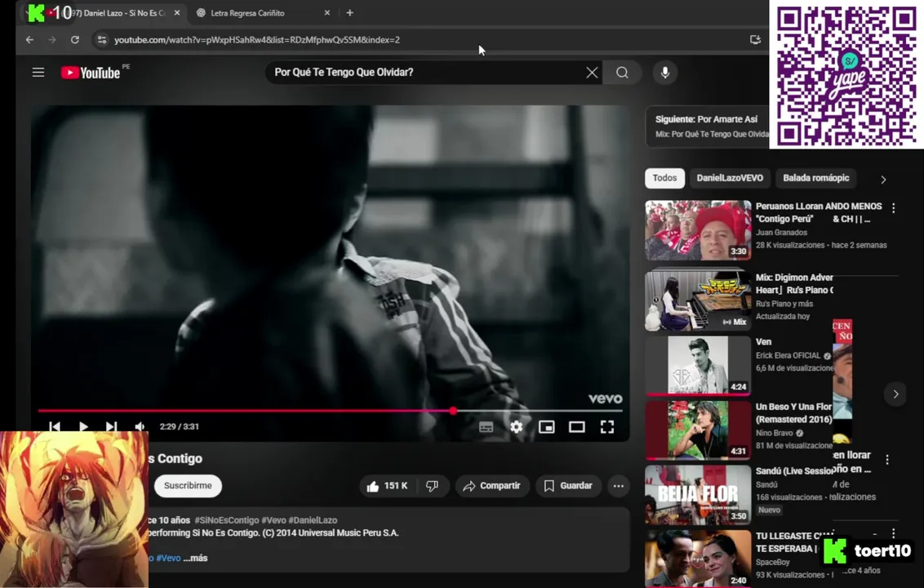Open the YouTube hamburger guide menu
924x588 pixels.
(38, 73)
